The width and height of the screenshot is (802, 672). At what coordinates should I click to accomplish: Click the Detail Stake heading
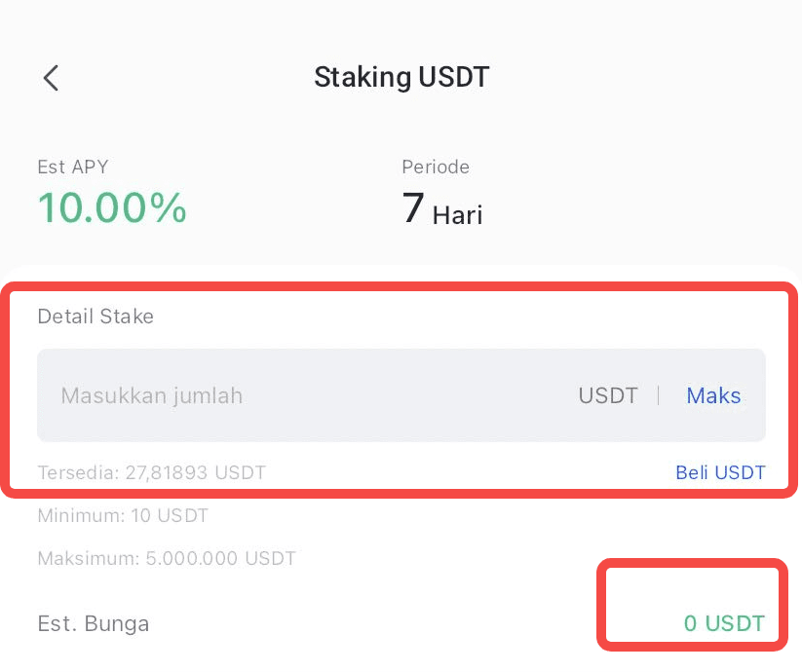click(x=95, y=316)
